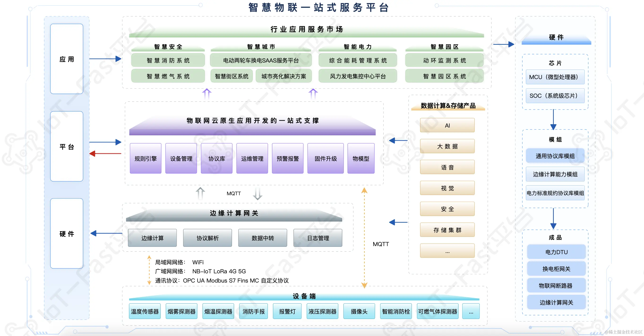644x336 pixels.
Task: Open the 硬件 left side panel box
Action: [x=66, y=234]
